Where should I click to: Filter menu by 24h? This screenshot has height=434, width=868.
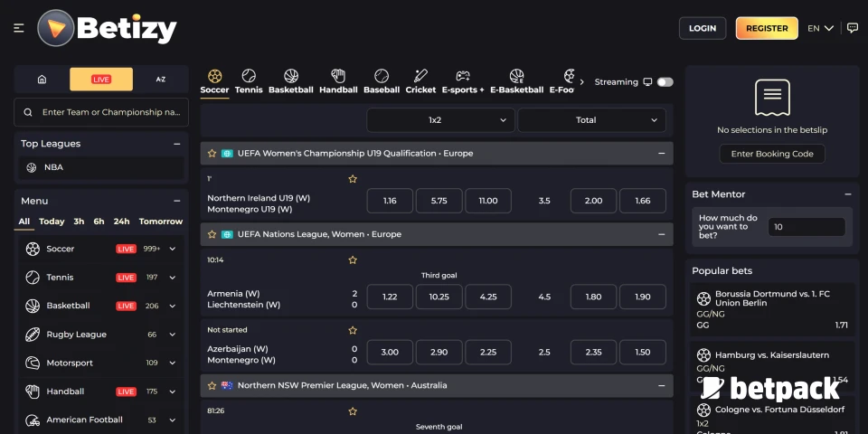[122, 222]
